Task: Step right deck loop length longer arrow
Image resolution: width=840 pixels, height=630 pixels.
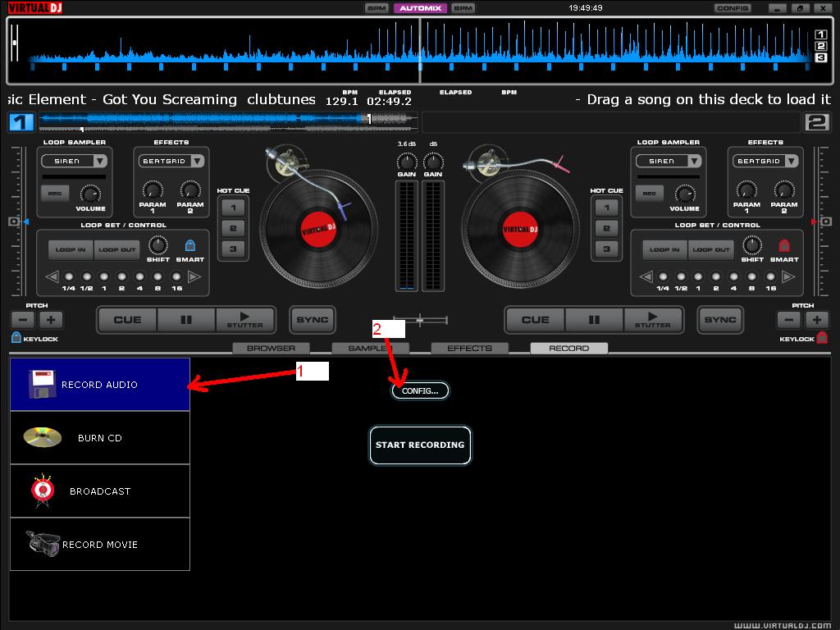Action: pyautogui.click(x=788, y=277)
